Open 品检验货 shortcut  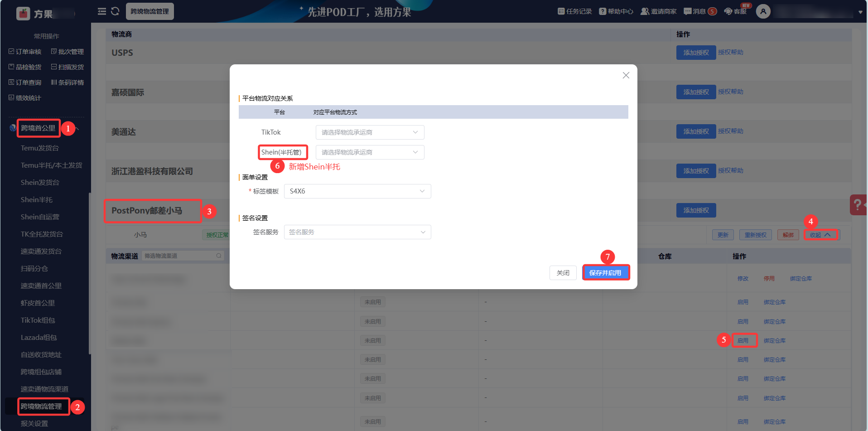click(x=25, y=67)
